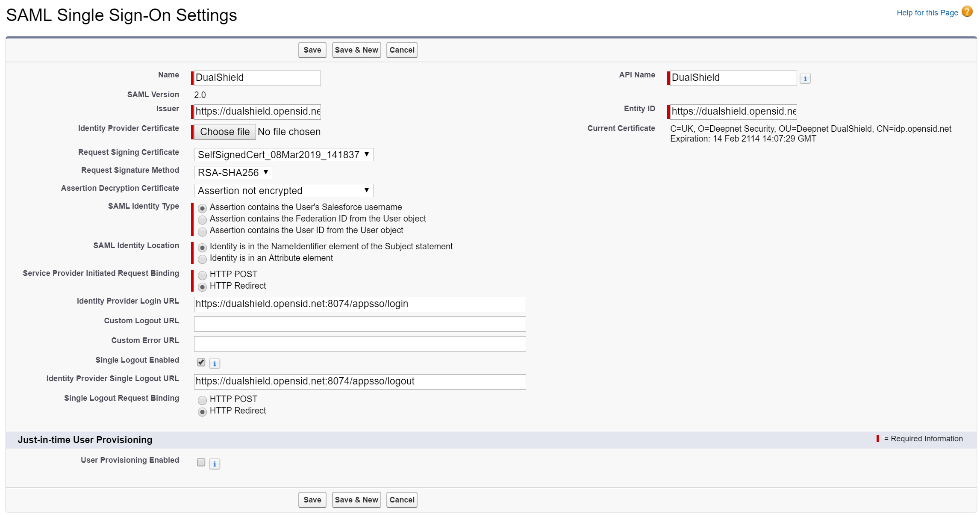Click Choose file for Identity Provider Certificate
The height and width of the screenshot is (517, 980).
(x=225, y=132)
